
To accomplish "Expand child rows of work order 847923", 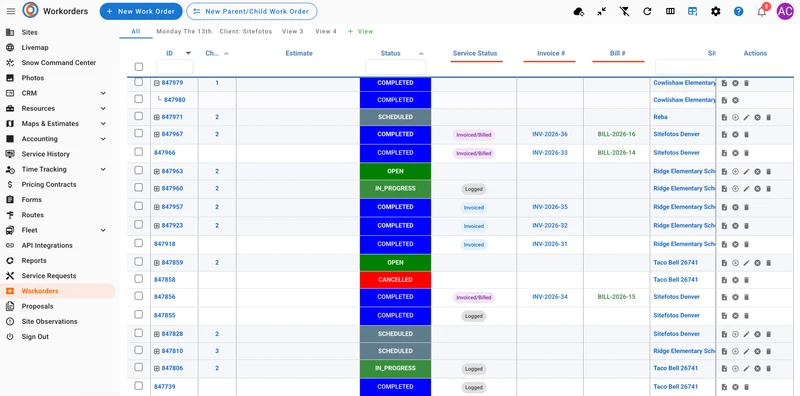I will pyautogui.click(x=157, y=226).
